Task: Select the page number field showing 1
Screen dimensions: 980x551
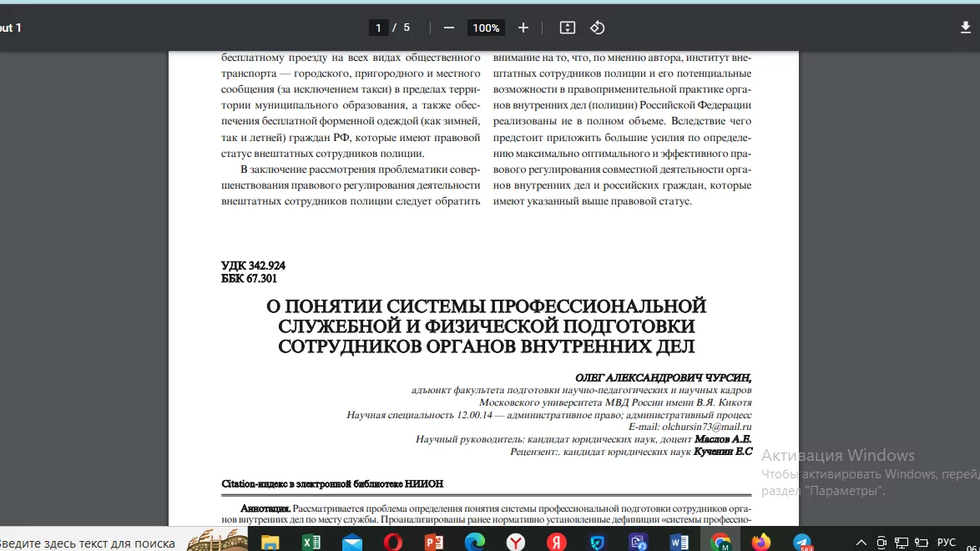Action: click(378, 27)
